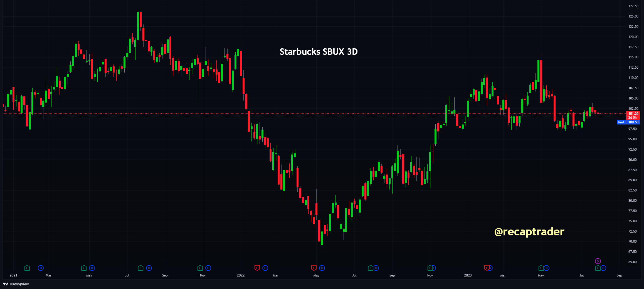Click the 95.00 price scale value
Image resolution: width=644 pixels, height=289 pixels.
click(632, 139)
